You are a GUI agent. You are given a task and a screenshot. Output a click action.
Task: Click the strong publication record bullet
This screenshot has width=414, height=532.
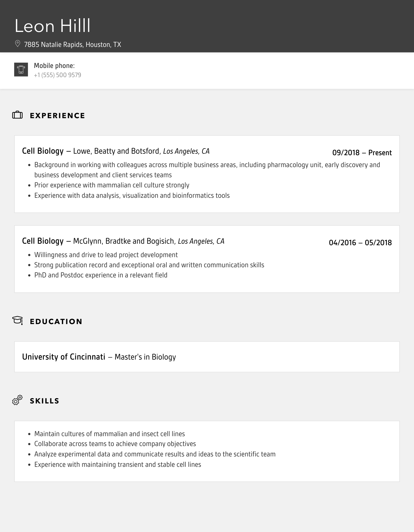pyautogui.click(x=149, y=265)
